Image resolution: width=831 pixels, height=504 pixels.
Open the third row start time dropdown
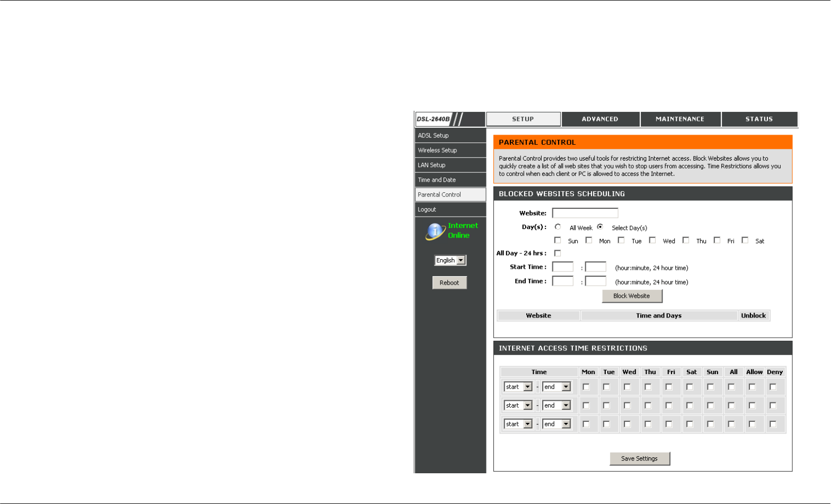pos(518,424)
